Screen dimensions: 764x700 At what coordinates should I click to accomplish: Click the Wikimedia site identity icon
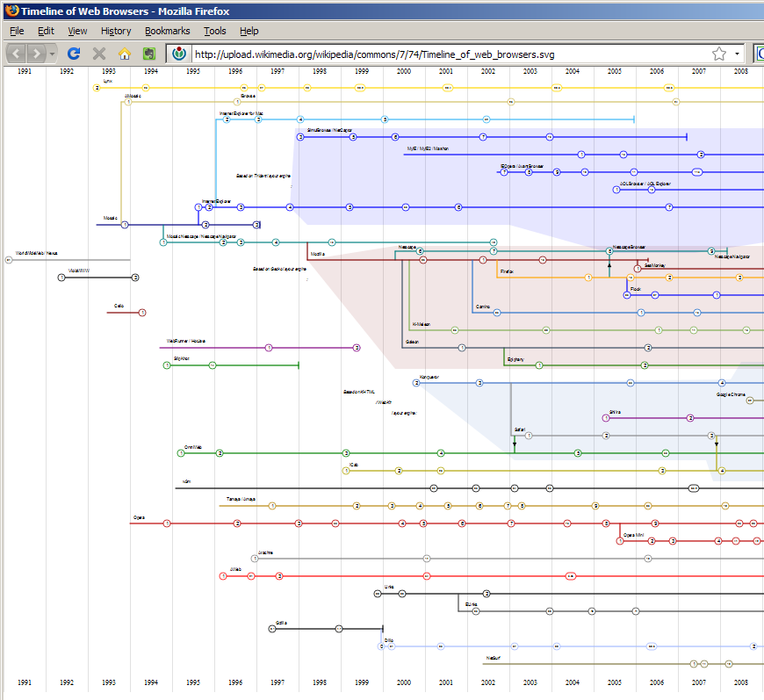pos(179,54)
